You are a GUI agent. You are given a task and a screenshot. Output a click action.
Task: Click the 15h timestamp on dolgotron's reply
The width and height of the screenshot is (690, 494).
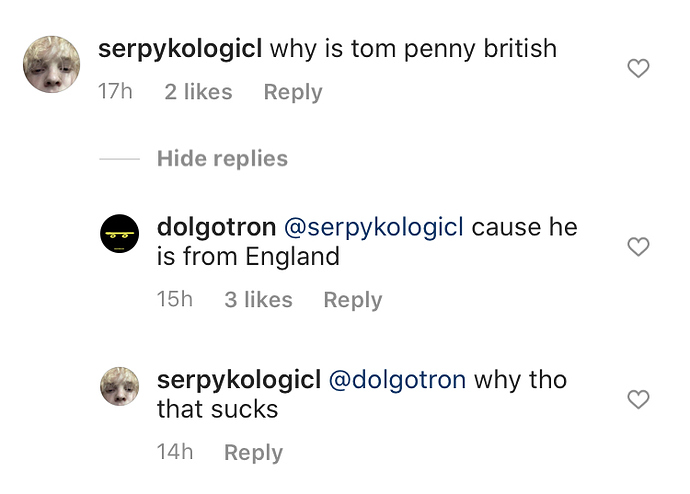(x=175, y=299)
